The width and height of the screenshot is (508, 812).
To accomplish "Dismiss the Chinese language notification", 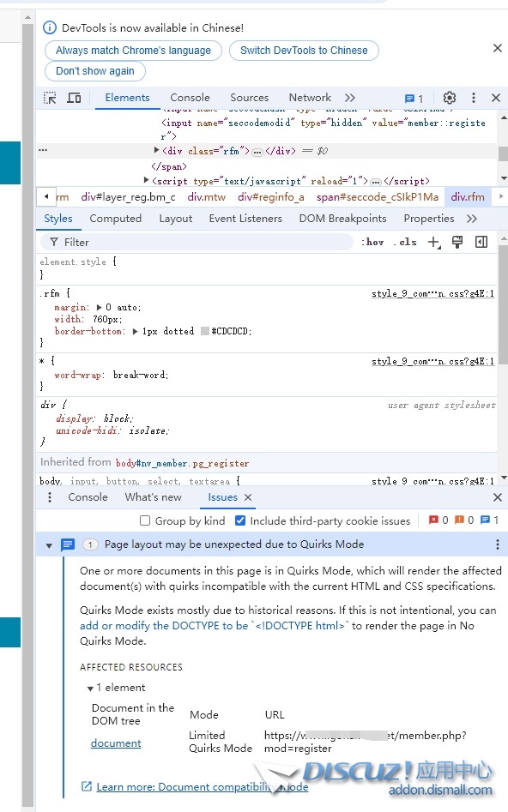I will point(498,48).
